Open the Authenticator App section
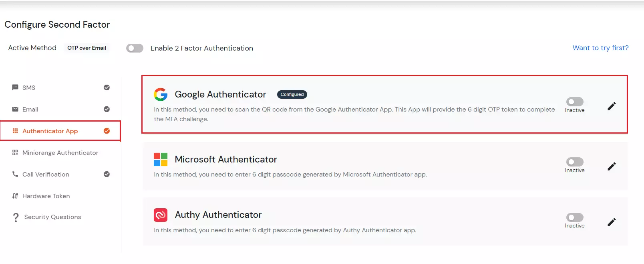Viewport: 644px width, 264px height. [x=50, y=131]
